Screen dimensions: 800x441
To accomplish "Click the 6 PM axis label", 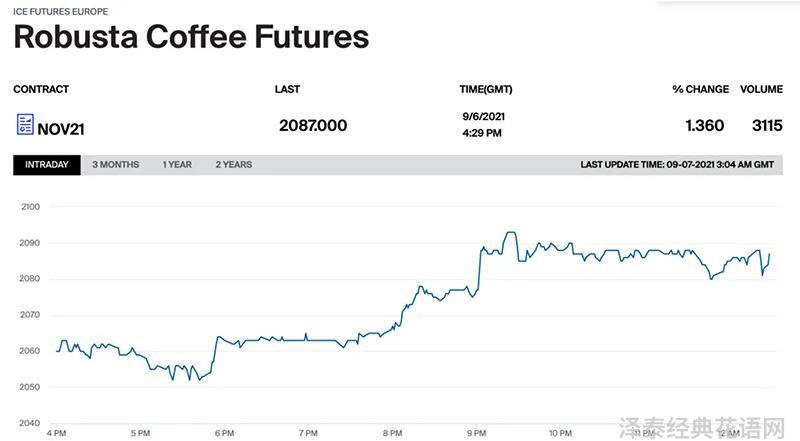I will 224,433.
